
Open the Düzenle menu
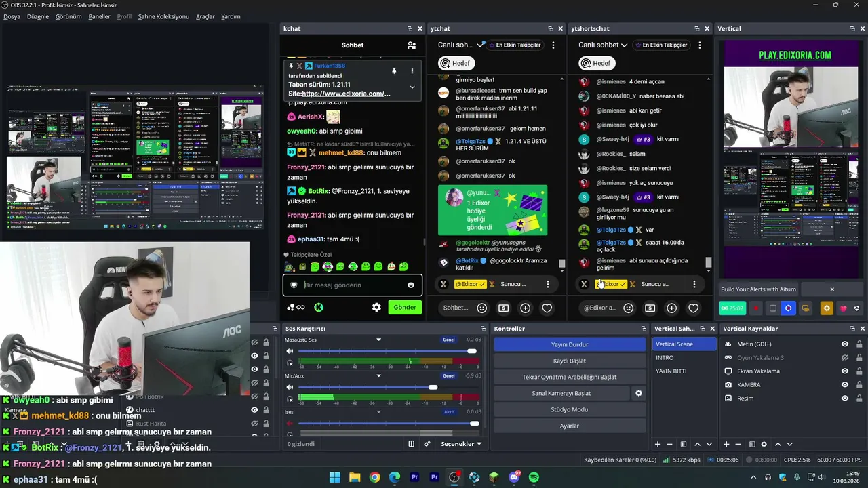(38, 16)
